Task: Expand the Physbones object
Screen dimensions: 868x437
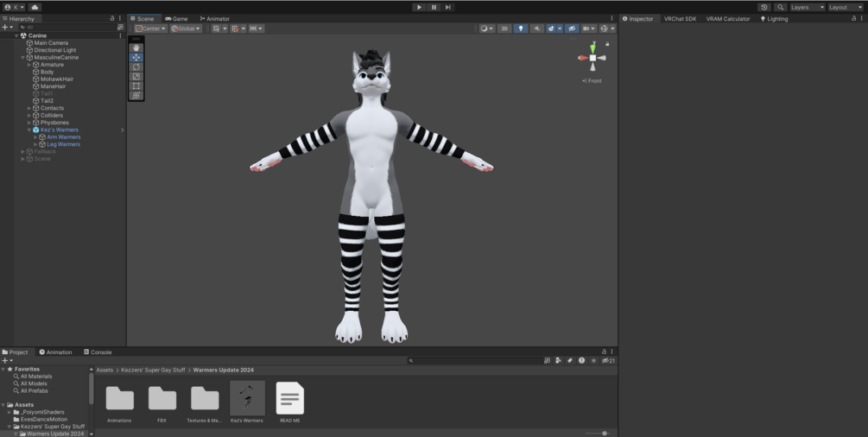Action: click(x=29, y=123)
